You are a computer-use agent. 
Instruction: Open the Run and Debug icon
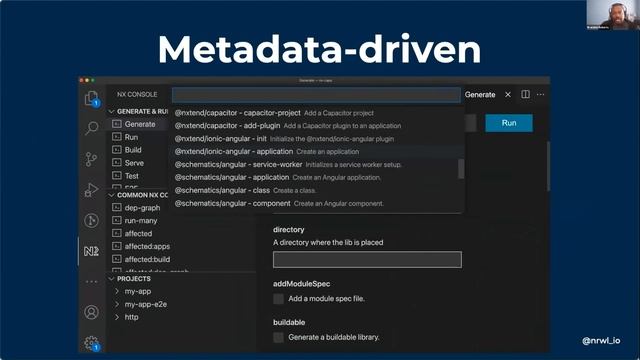(91, 190)
